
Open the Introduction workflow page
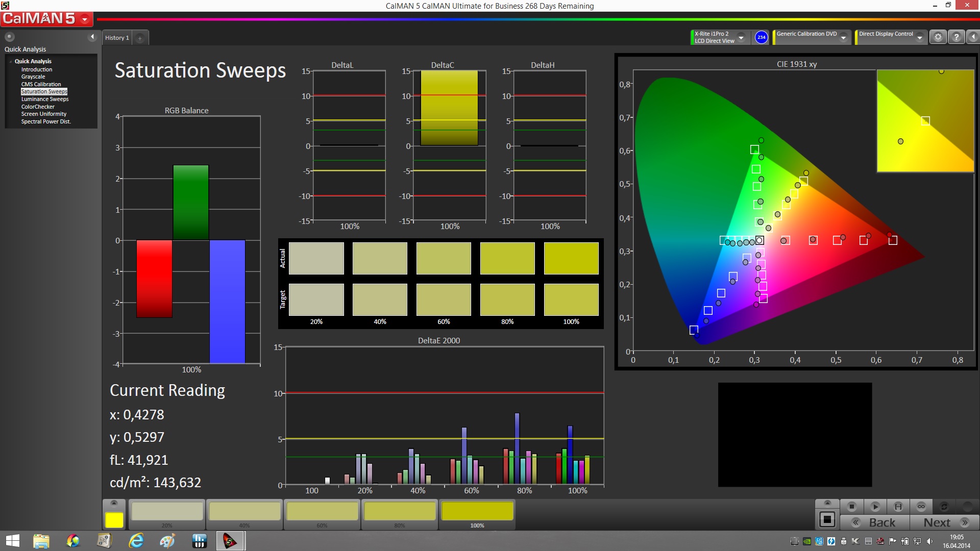37,69
